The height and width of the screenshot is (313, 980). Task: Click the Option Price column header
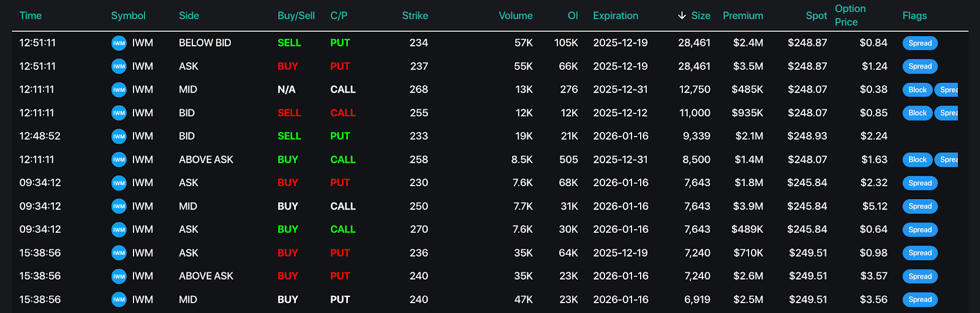tap(850, 15)
